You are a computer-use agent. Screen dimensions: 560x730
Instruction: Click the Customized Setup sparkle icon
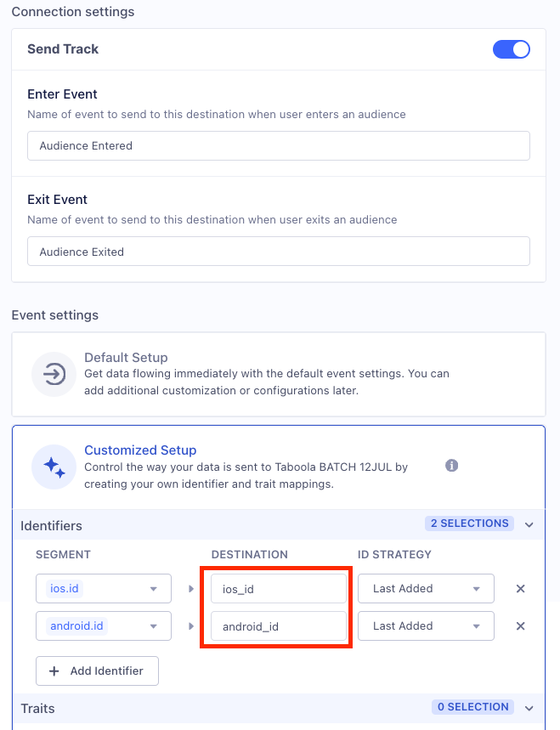54,466
